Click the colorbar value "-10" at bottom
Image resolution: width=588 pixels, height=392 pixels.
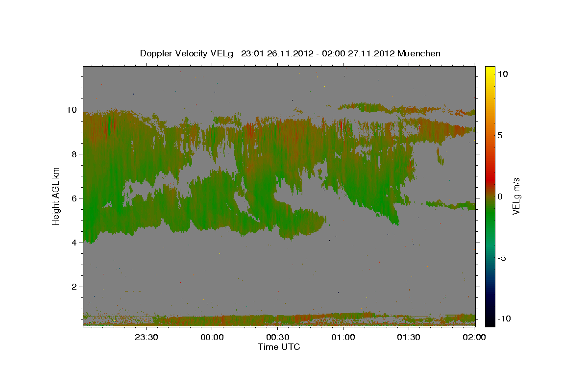coord(504,319)
